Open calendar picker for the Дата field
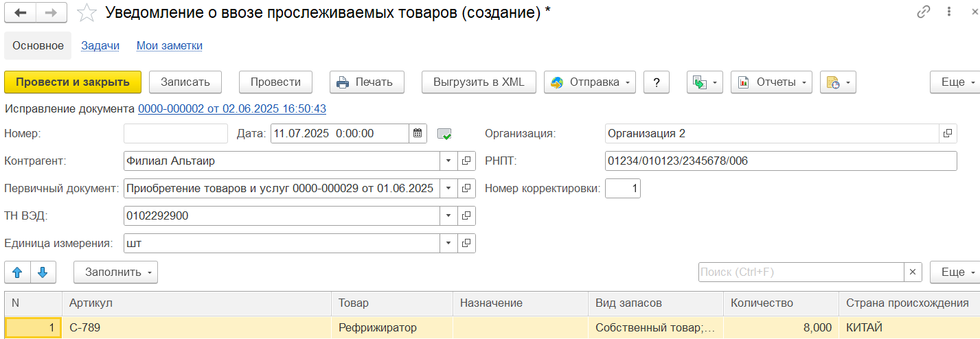Screen dimensions: 980x339 [x=418, y=133]
